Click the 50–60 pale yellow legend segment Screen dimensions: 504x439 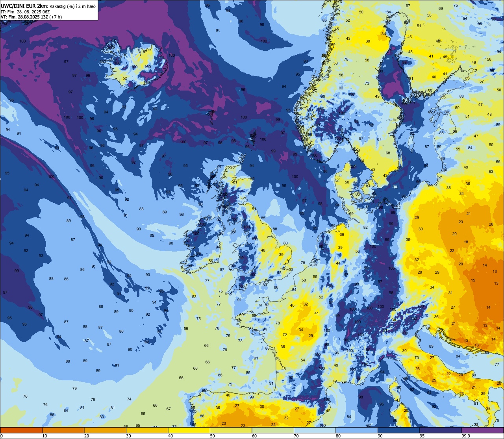pos(231,430)
